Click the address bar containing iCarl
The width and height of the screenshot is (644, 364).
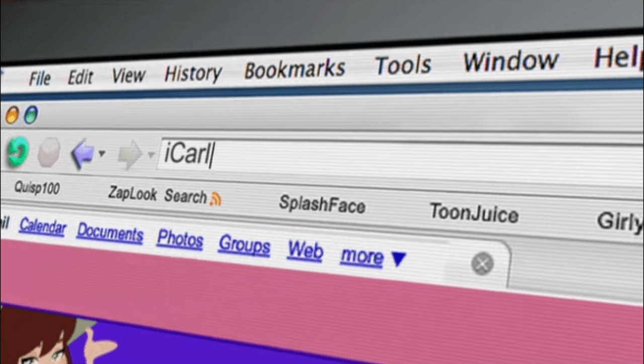point(400,161)
